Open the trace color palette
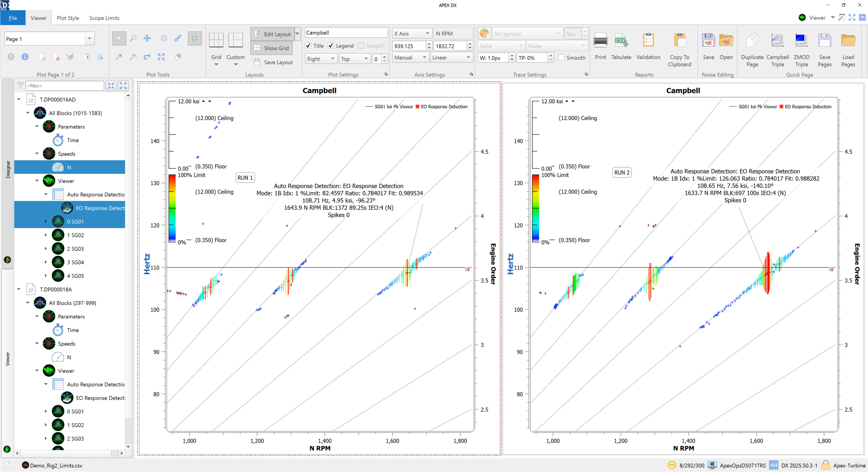This screenshot has height=472, width=868. pos(484,34)
